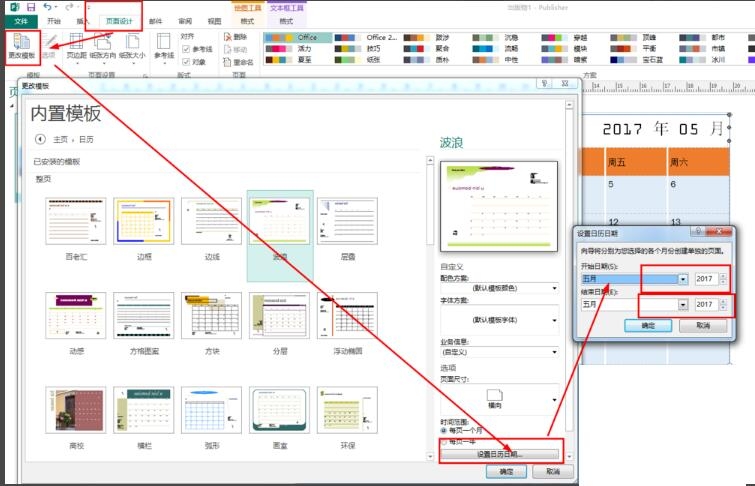Viewport: 755px width, 486px height.
Task: Increase the end date year with spinner
Action: [x=723, y=302]
